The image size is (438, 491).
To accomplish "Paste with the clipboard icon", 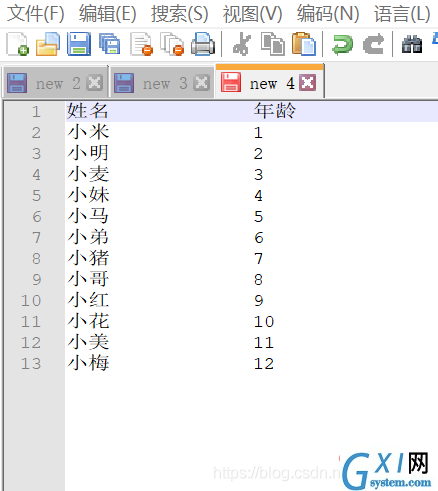I will [304, 44].
